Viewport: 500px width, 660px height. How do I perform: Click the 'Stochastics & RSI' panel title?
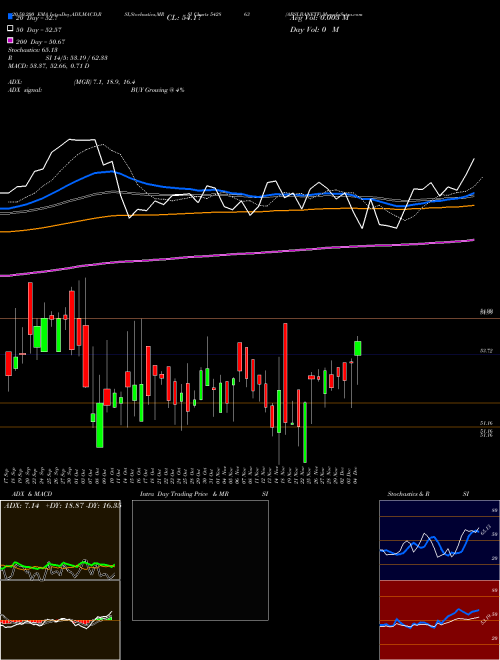tap(428, 494)
